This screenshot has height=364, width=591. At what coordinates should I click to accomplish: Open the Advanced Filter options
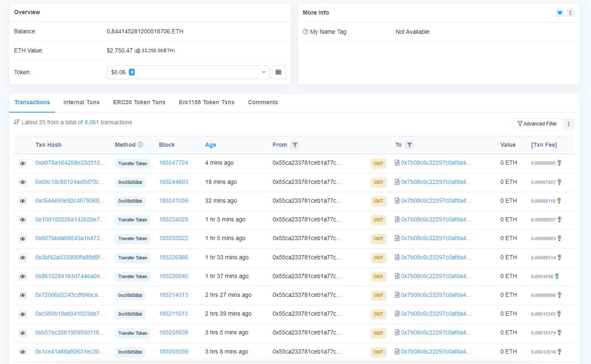pos(537,124)
